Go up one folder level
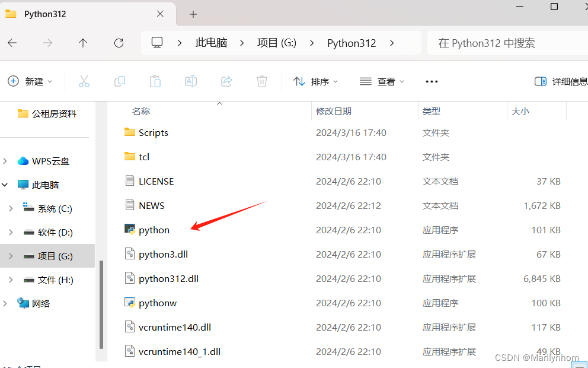 tap(83, 43)
